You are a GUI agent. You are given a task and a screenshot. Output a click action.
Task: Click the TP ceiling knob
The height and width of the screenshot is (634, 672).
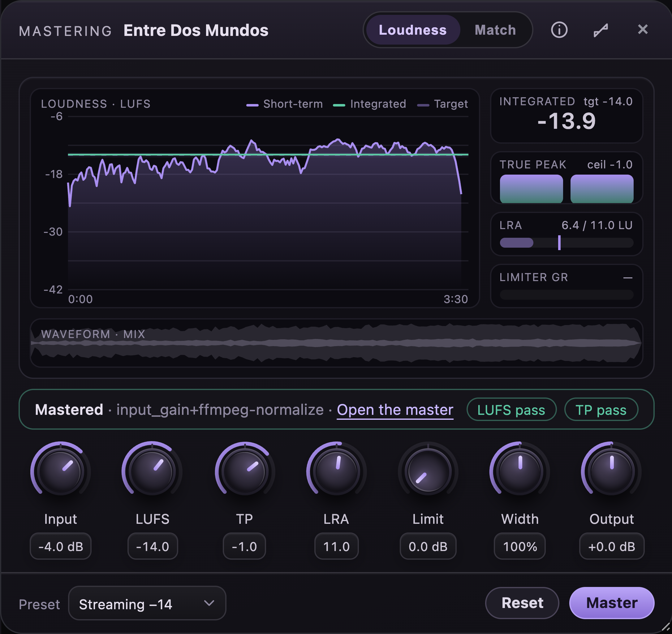coord(244,471)
